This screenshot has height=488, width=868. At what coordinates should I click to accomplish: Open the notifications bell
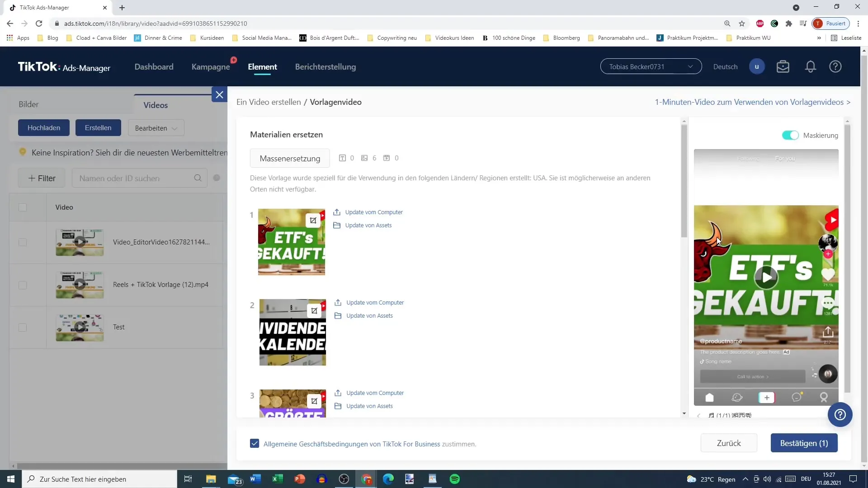click(x=811, y=67)
